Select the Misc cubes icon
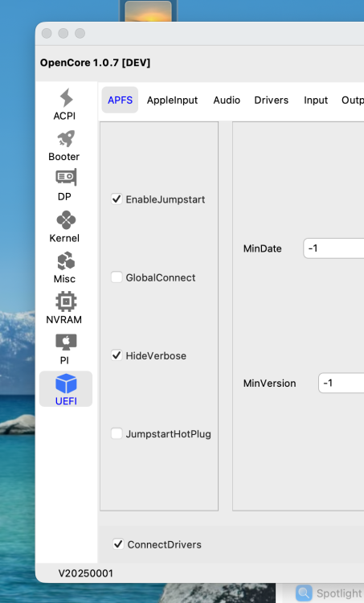Screen dimensions: 364x603 click(x=66, y=261)
